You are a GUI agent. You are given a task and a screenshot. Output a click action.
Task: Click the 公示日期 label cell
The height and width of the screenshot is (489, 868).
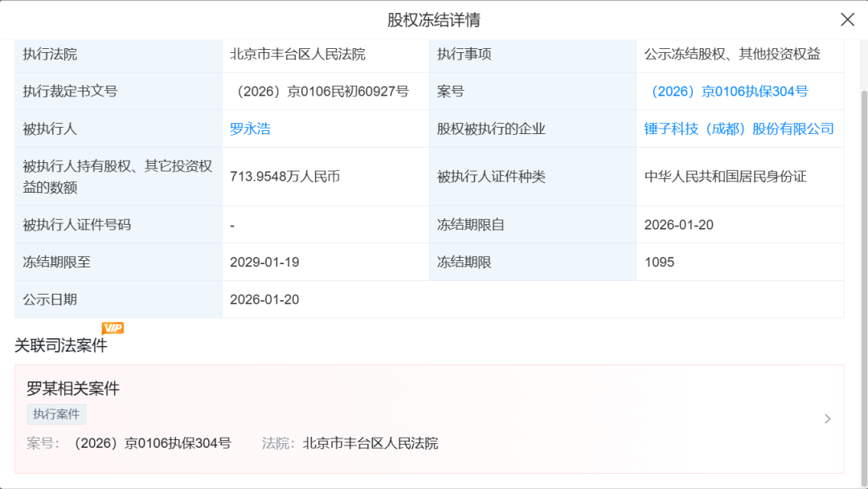118,300
